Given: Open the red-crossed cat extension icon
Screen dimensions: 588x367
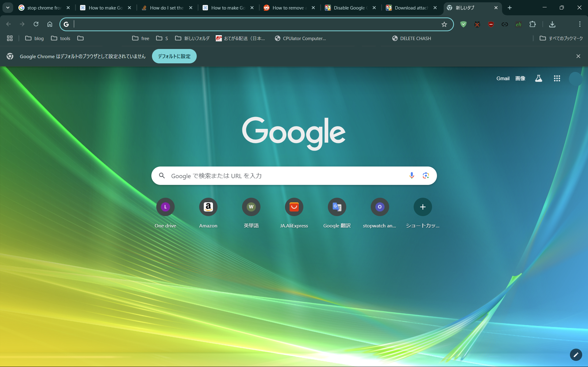Looking at the screenshot, I should tap(477, 24).
